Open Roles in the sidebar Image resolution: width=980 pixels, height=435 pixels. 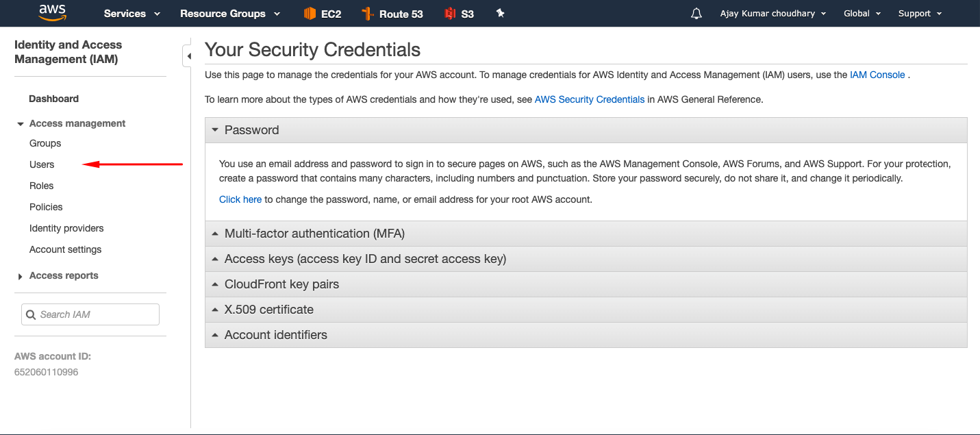41,186
